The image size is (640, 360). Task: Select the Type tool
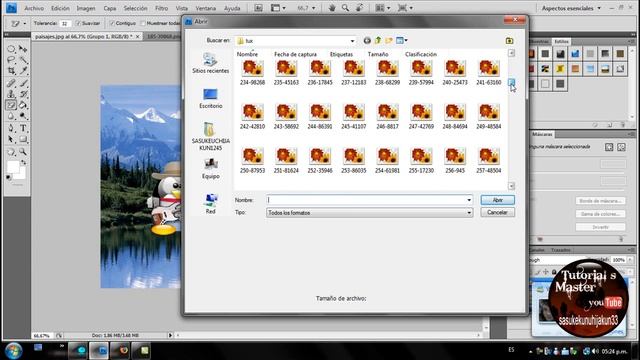pyautogui.click(x=23, y=129)
